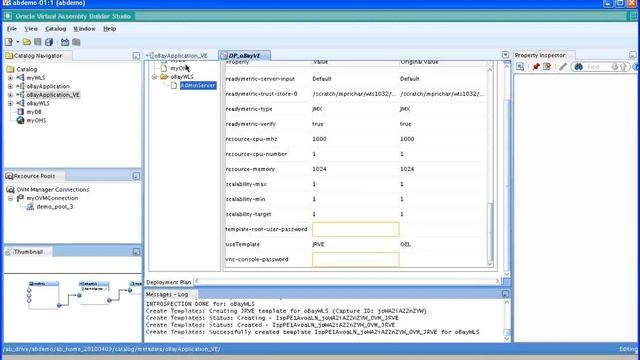Screen dimensions: 640x360
Task: Collapse the myOVMConnection node
Action: click(10, 198)
